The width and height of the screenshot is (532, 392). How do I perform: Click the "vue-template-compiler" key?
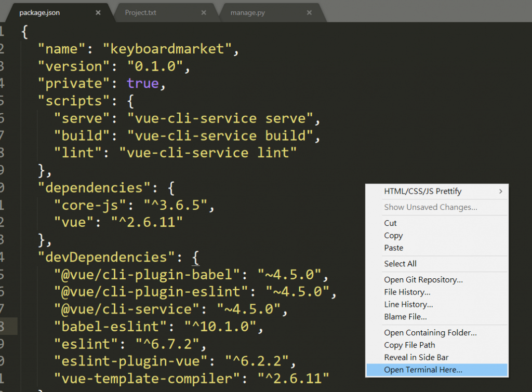coord(147,379)
